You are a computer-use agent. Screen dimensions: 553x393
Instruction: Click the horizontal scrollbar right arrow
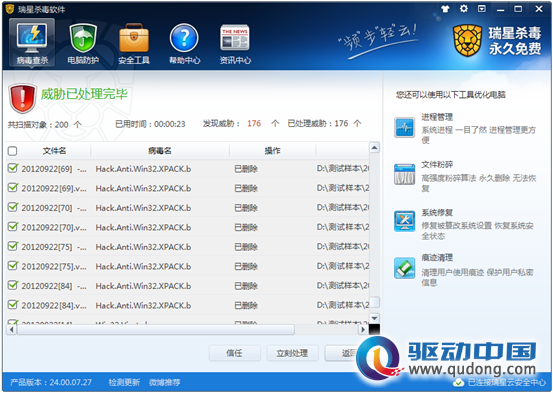click(363, 329)
